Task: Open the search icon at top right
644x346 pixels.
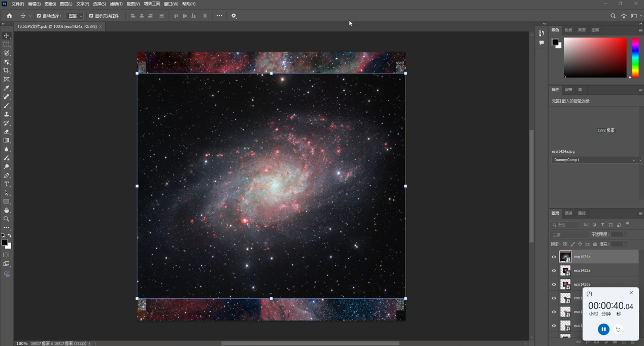Action: tap(613, 16)
